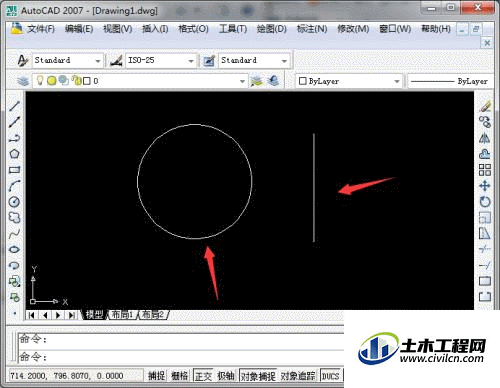500x388 pixels.
Task: Open the table style Standard dropdown
Action: (284, 61)
